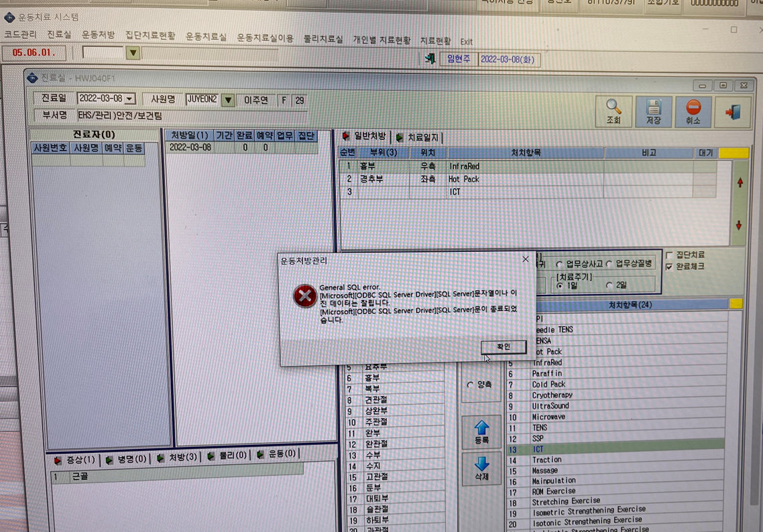The image size is (763, 532).
Task: Click the yellow swatch beside 대기 column
Action: (733, 153)
